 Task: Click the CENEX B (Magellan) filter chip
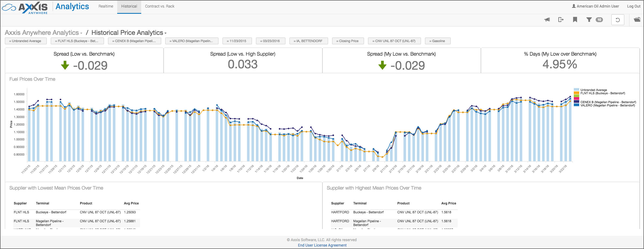134,41
